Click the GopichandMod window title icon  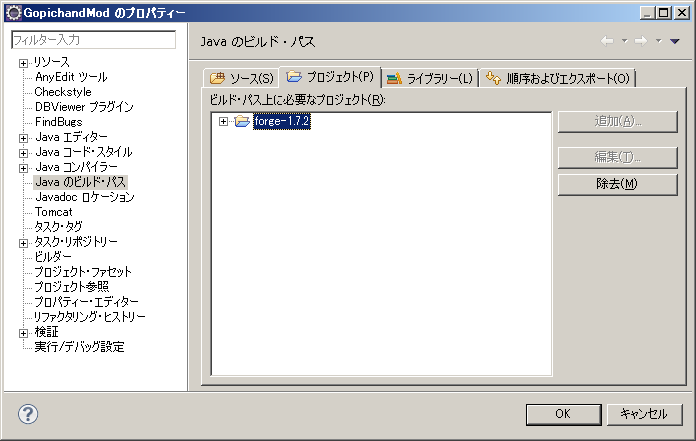[14, 12]
